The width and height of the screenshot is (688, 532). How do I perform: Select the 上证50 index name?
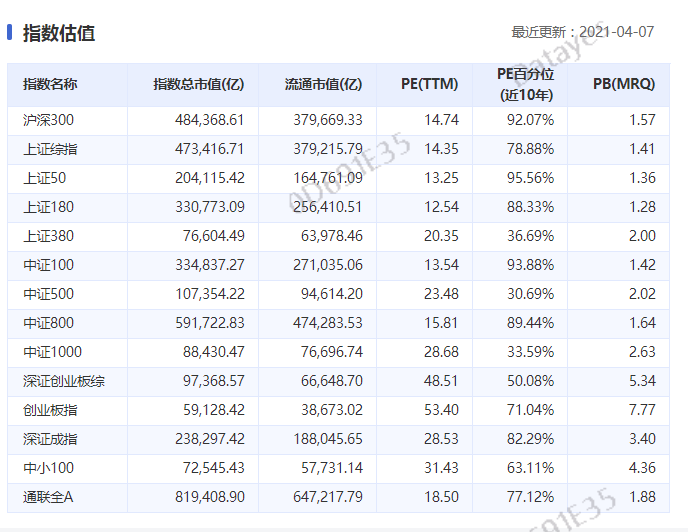[x=44, y=178]
